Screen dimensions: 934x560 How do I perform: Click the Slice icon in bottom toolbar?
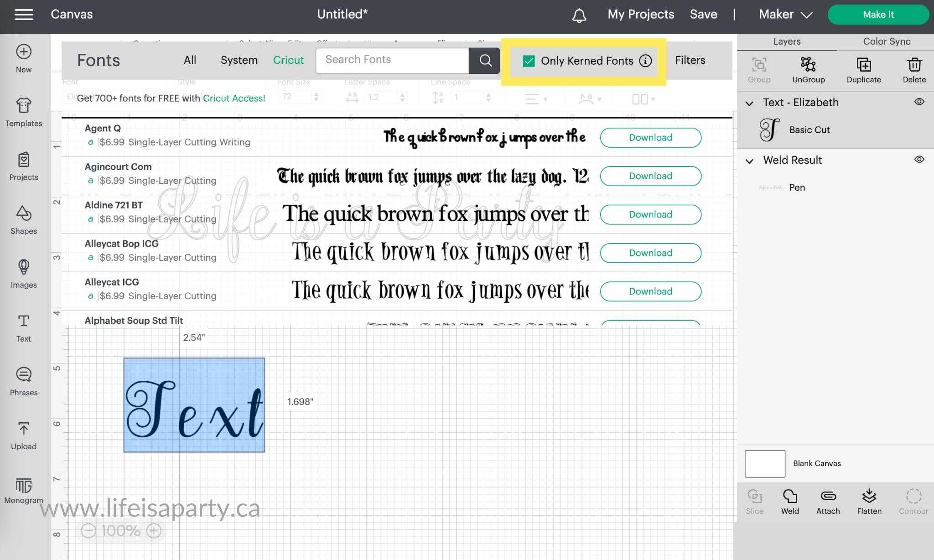point(755,501)
